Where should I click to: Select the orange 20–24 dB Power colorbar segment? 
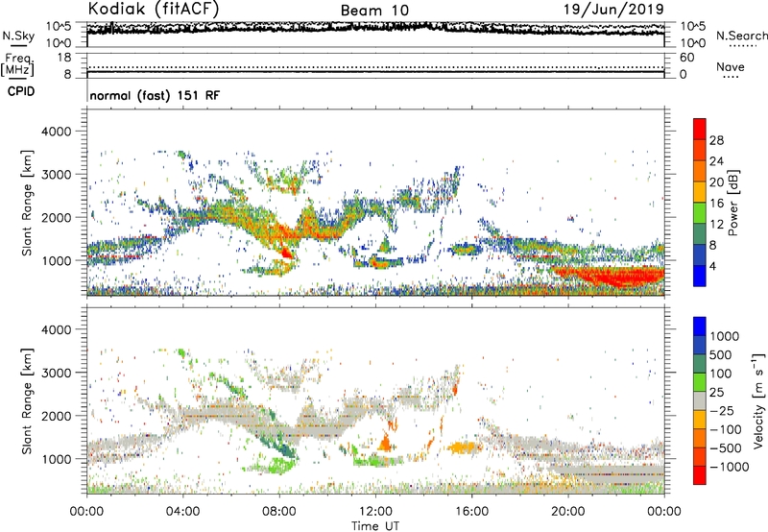point(700,171)
